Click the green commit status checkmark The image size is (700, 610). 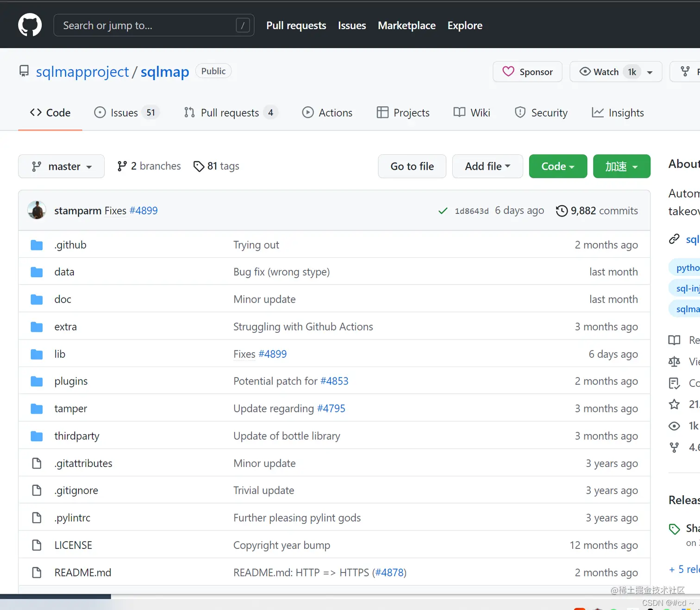(x=443, y=211)
